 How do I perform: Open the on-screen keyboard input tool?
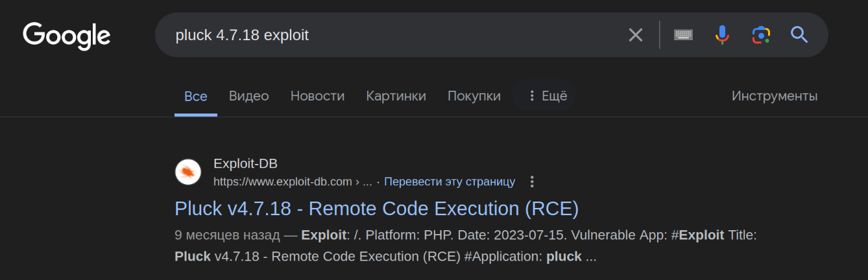[x=683, y=35]
